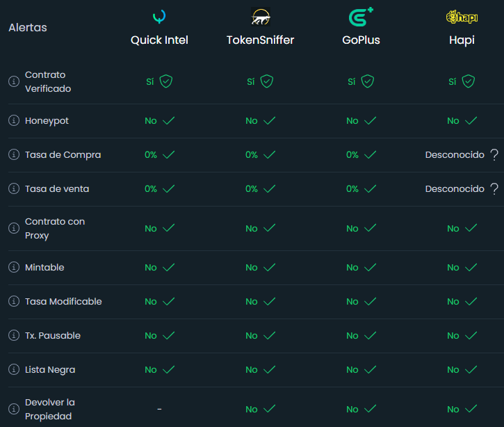Click TokenSniffer's No for Devolver la Propiedad
504x427 pixels.
tap(252, 410)
